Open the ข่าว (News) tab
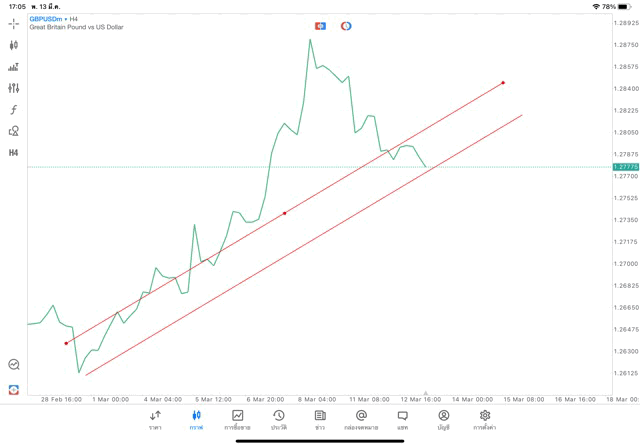Viewport: 640px width, 447px height. point(320,420)
